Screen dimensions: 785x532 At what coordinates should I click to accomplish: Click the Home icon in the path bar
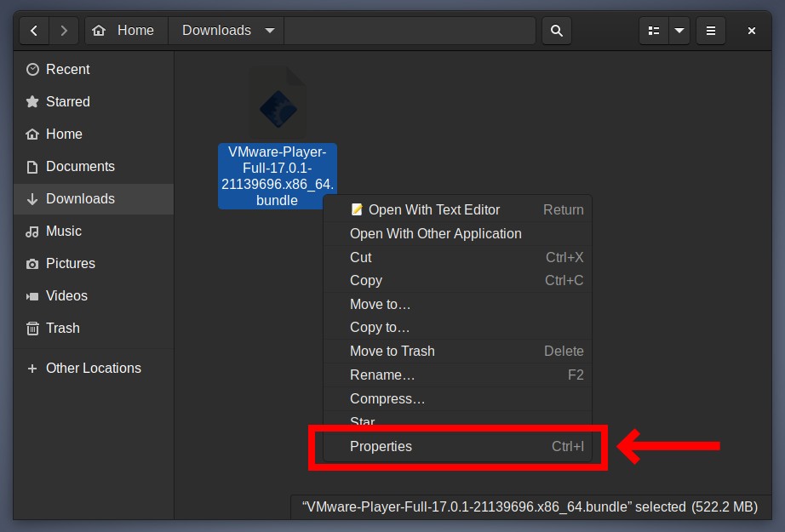point(99,31)
